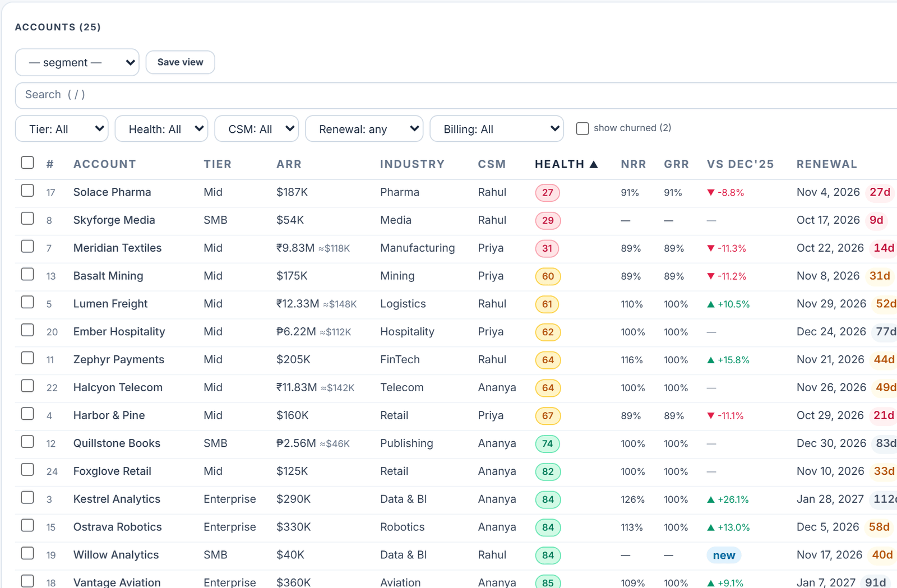Image resolution: width=897 pixels, height=588 pixels.
Task: Sort by the TIER column header
Action: pos(218,164)
